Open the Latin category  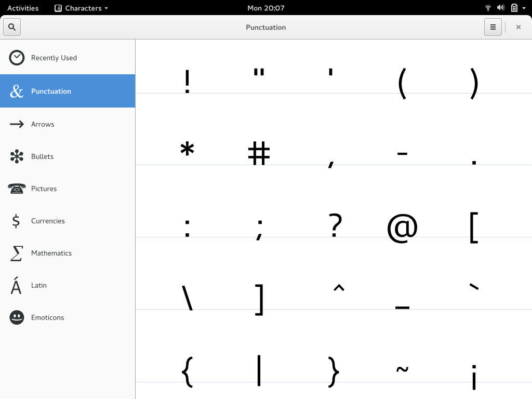38,285
